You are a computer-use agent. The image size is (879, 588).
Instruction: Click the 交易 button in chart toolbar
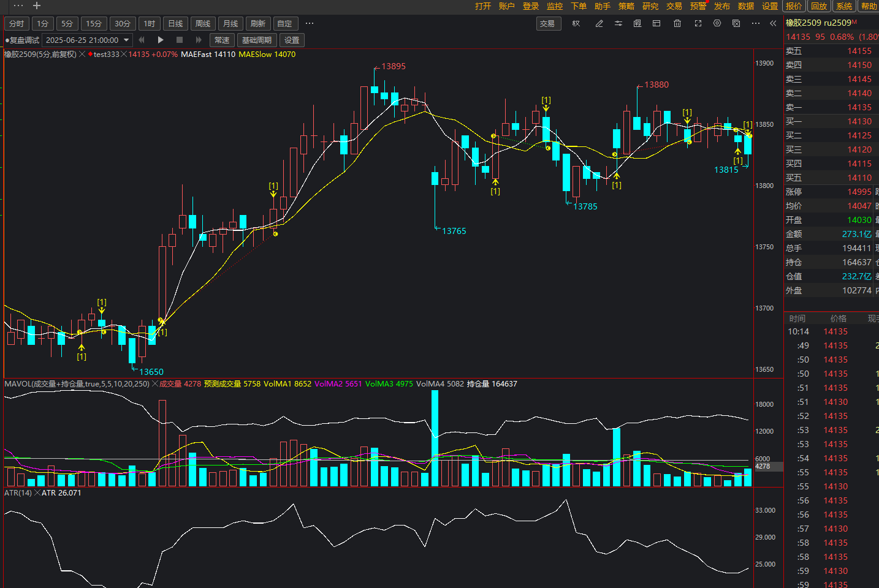(548, 24)
